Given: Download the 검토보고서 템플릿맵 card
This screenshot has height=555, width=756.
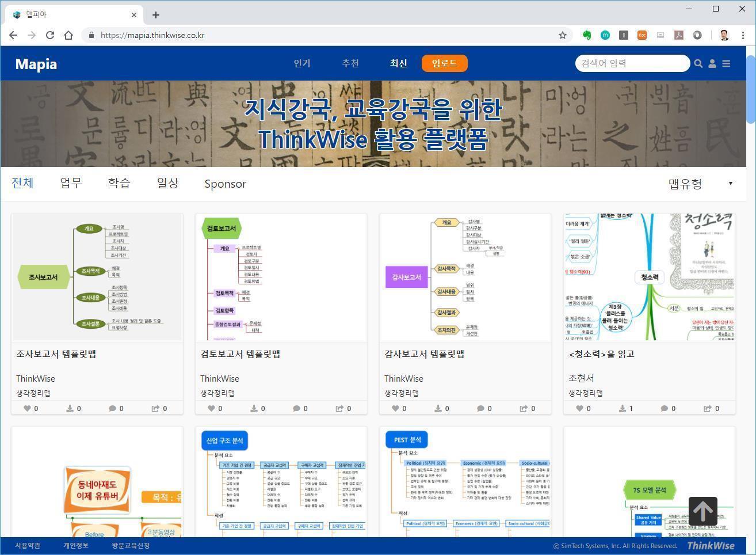Looking at the screenshot, I should tap(254, 408).
